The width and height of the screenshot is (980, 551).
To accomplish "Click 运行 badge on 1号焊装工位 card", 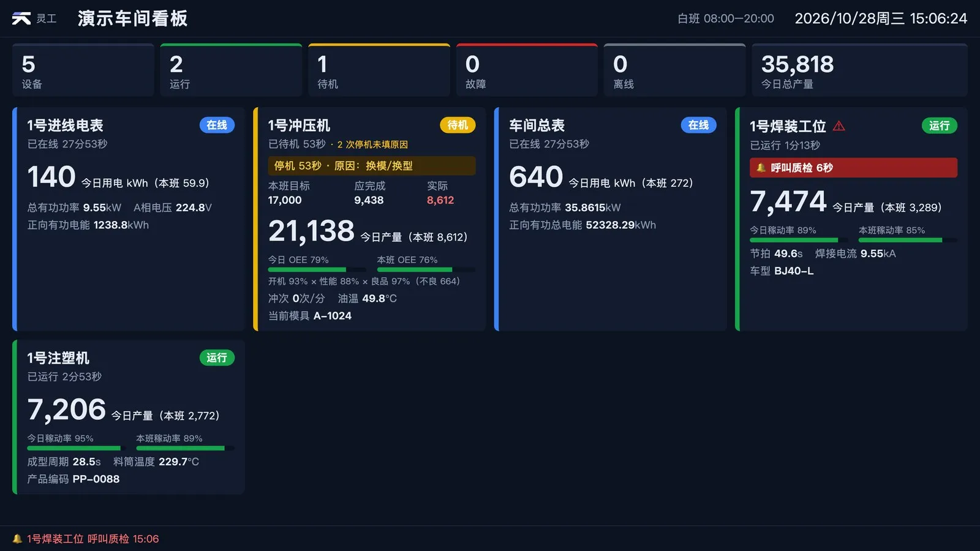I will 939,126.
